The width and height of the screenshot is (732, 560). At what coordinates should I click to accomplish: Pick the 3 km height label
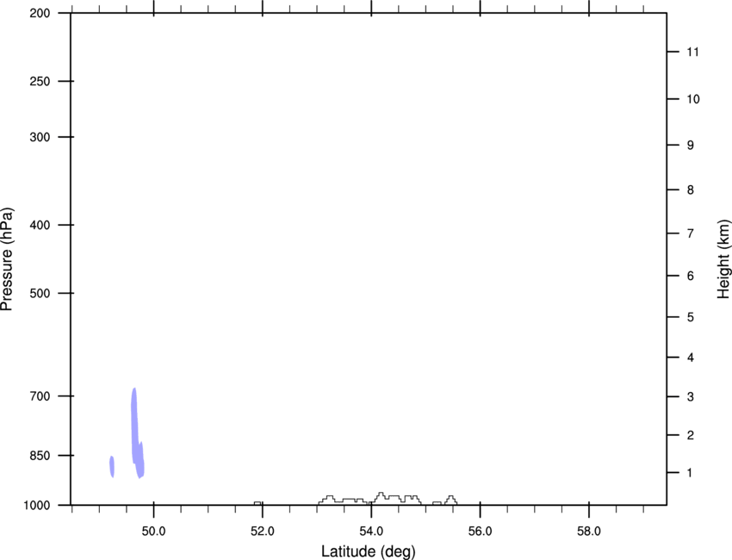[690, 396]
